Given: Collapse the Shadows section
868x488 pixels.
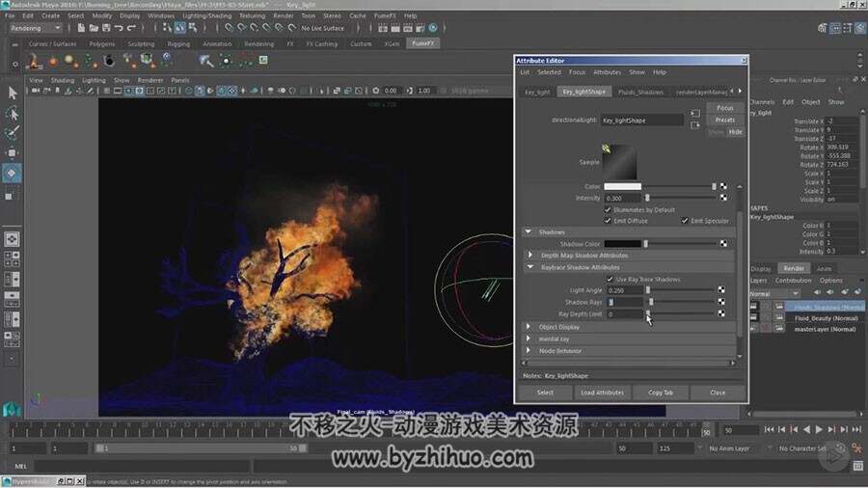Looking at the screenshot, I should tap(529, 231).
